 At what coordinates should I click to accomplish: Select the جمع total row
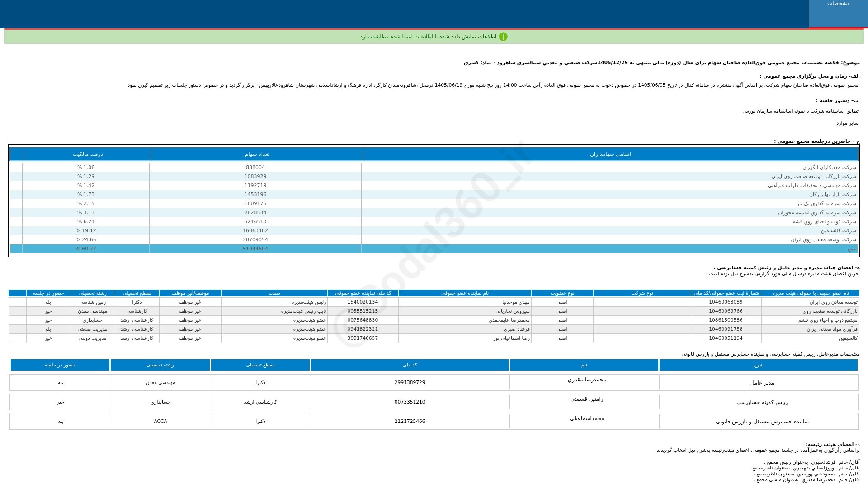[x=434, y=249]
